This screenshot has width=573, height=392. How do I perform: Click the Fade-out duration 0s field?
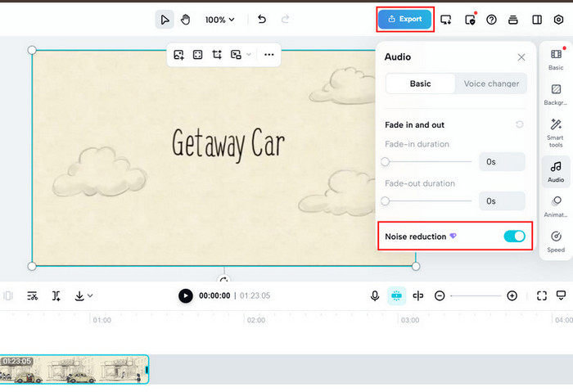pyautogui.click(x=502, y=201)
